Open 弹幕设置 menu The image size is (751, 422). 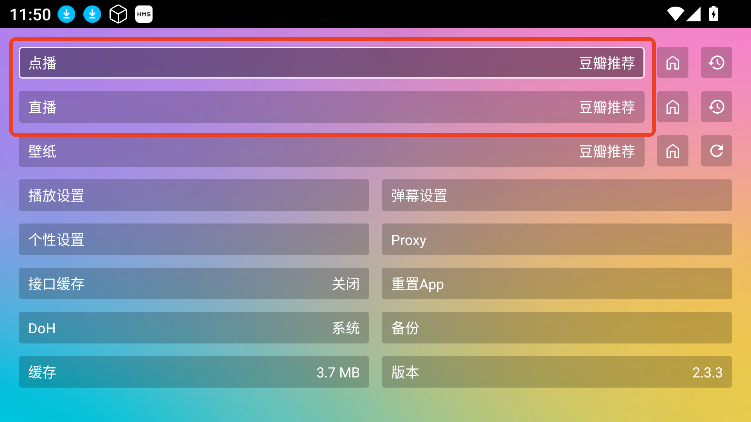[x=557, y=195]
